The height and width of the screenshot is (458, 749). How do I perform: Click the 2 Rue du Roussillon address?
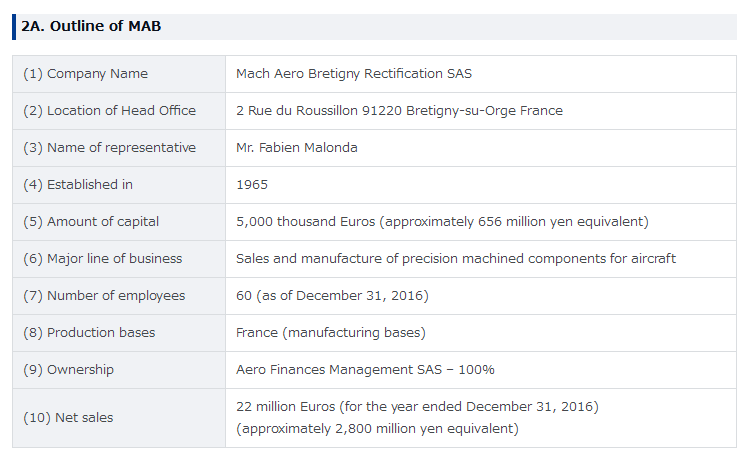[399, 110]
